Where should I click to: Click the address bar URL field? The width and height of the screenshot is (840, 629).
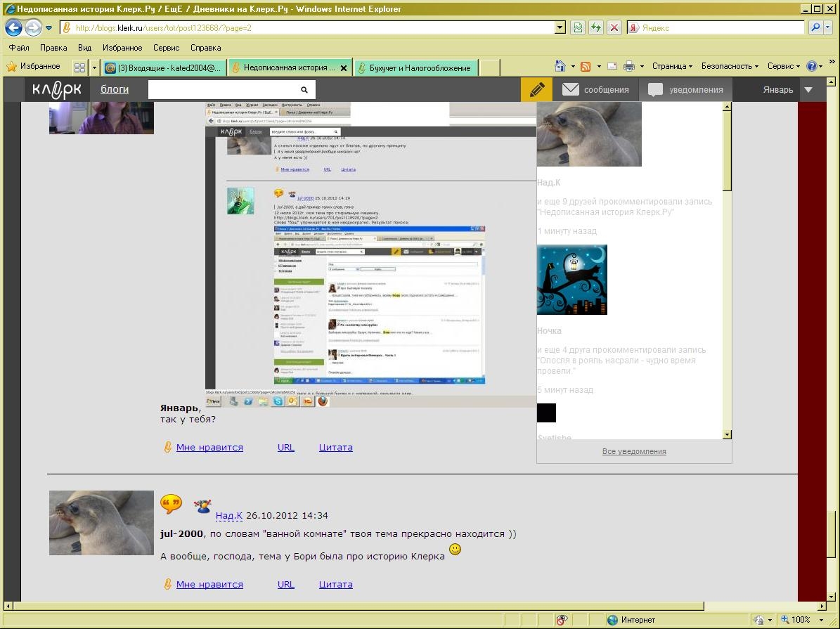(x=308, y=28)
